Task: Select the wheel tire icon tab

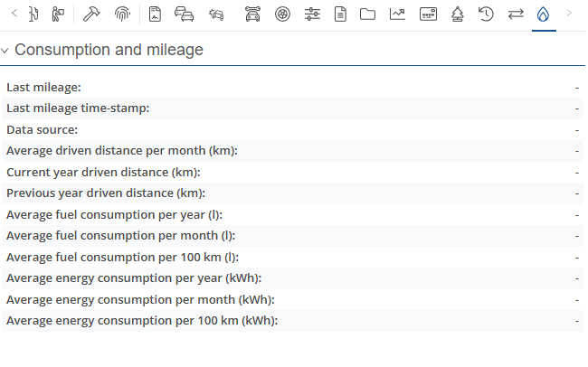Action: [282, 14]
